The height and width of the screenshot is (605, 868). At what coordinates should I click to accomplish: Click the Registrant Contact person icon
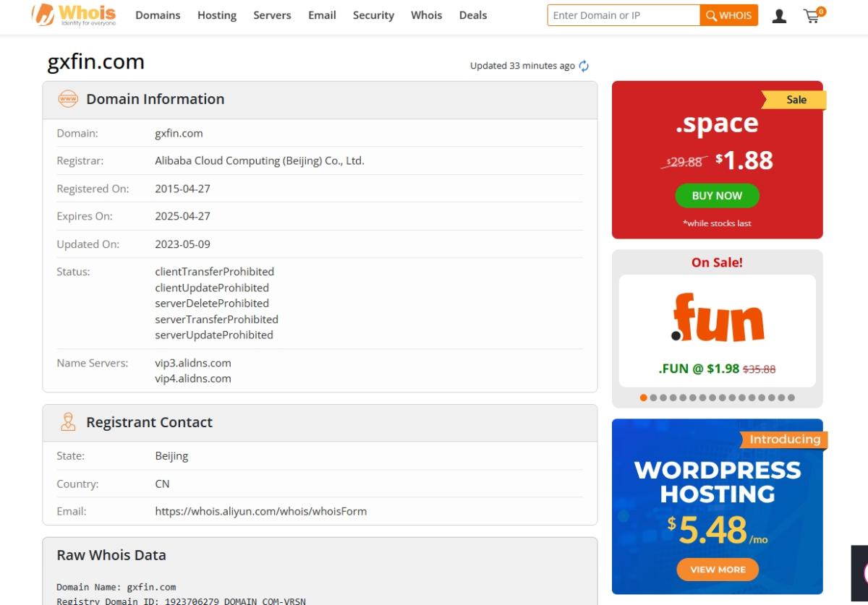(x=68, y=422)
